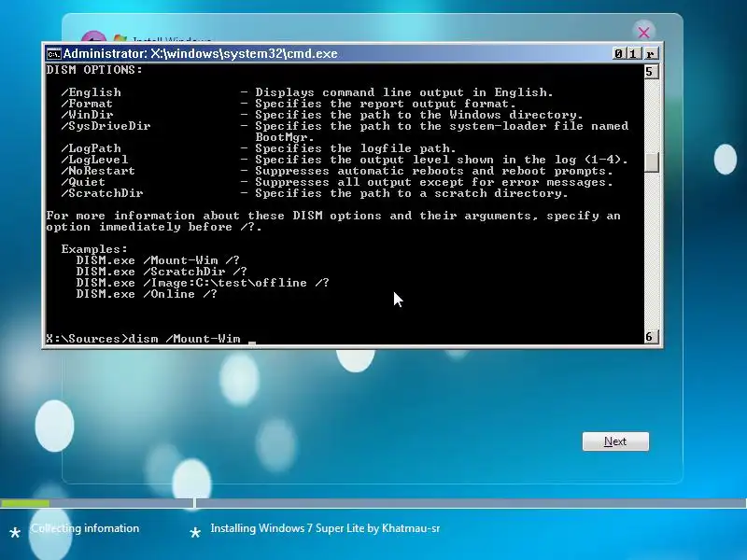747x560 pixels.
Task: Click the console scrollbar up arrow
Action: point(651,72)
